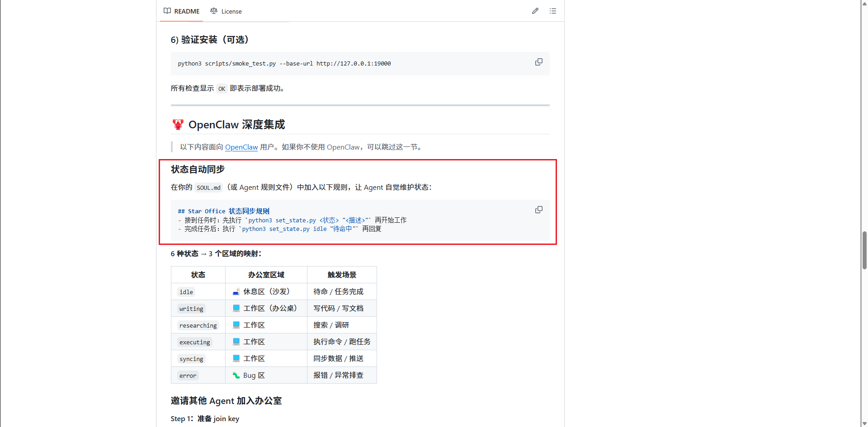Open the README outline list icon

pos(552,11)
